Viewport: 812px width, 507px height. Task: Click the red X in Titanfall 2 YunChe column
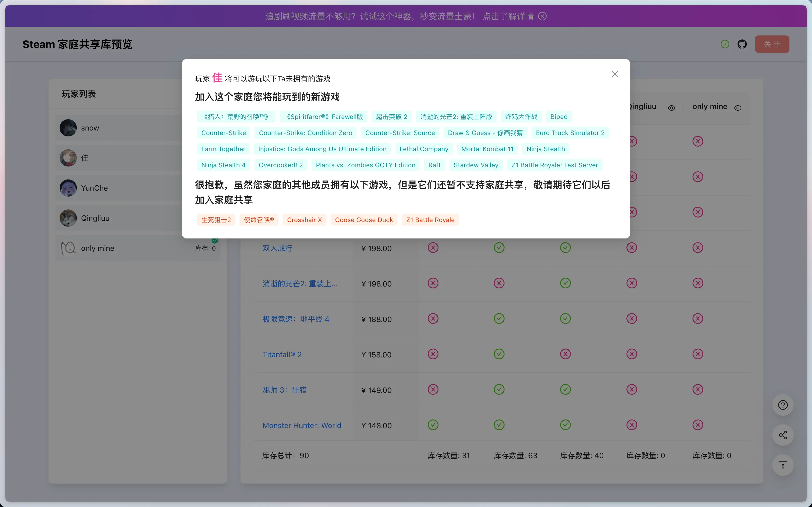click(565, 354)
